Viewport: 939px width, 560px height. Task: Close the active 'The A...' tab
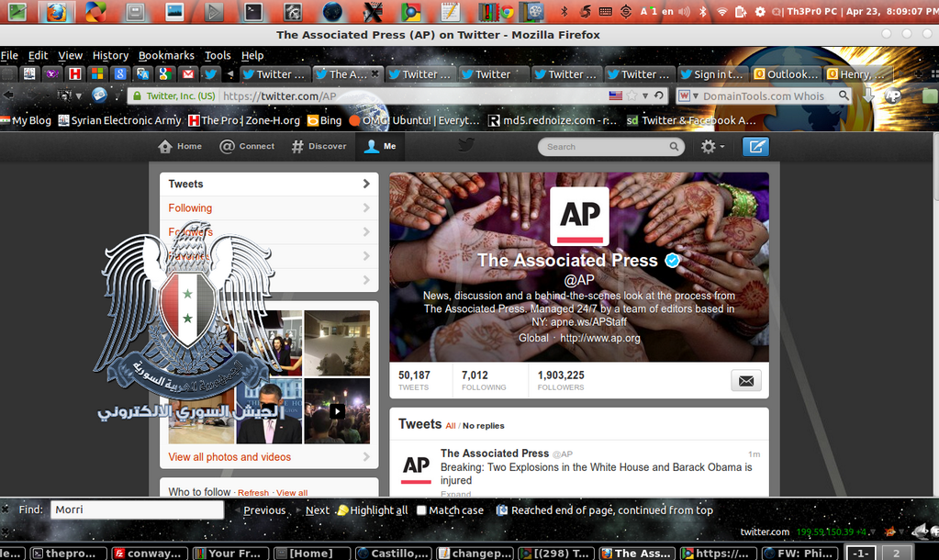pos(374,73)
